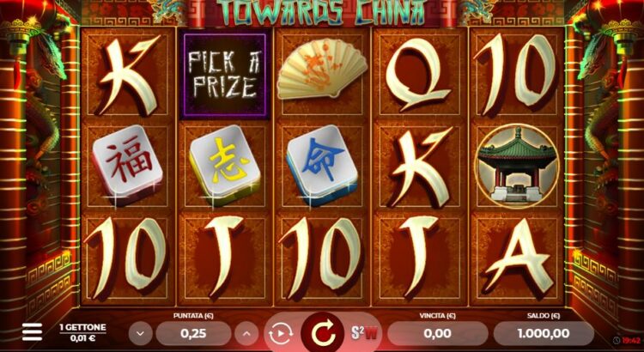Click the blue character mahjong tile
644x352 pixels.
322,165
